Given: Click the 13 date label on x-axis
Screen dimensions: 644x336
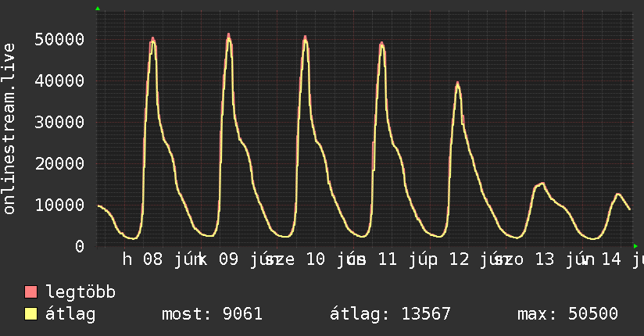Looking at the screenshot, I should (545, 259).
